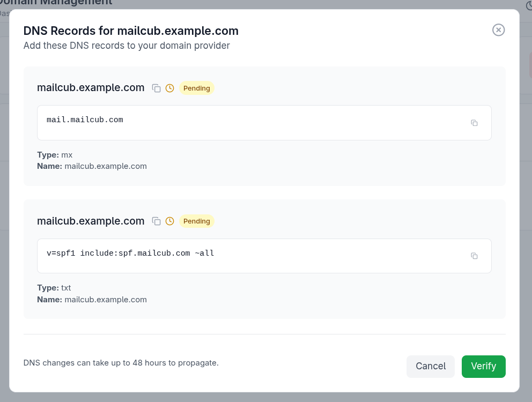Copy the v=spf1 TXT record value
The height and width of the screenshot is (402, 532).
[474, 256]
